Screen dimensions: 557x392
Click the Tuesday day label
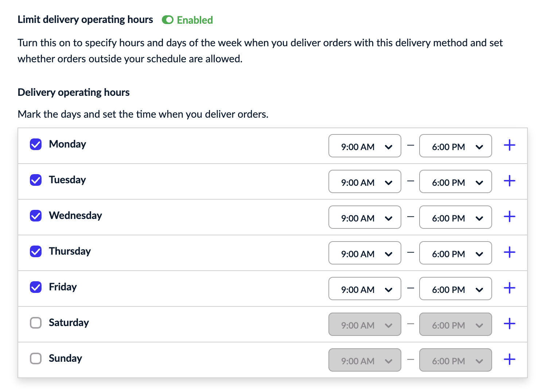point(67,180)
